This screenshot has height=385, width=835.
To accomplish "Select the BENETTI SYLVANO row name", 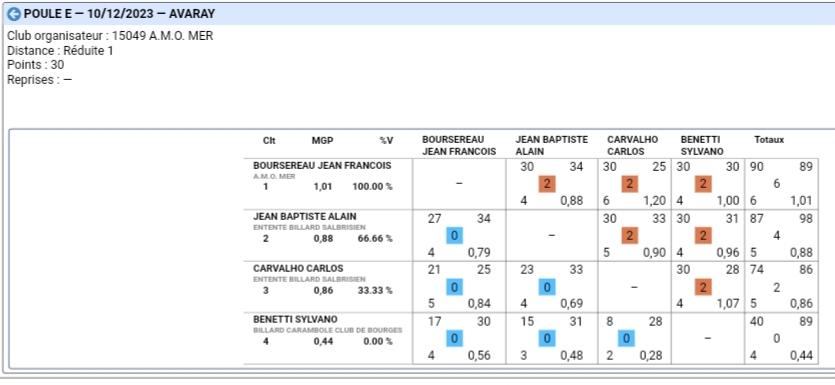I will click(295, 320).
